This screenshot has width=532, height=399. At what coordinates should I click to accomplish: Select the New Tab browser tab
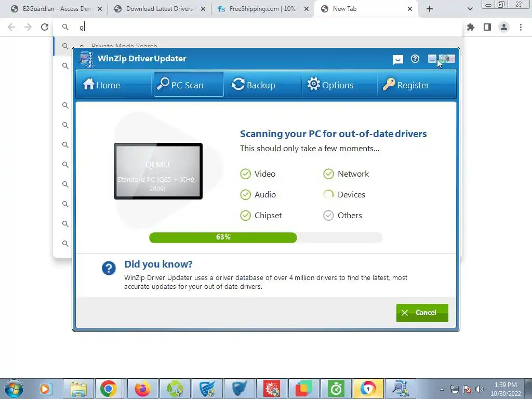coord(366,9)
